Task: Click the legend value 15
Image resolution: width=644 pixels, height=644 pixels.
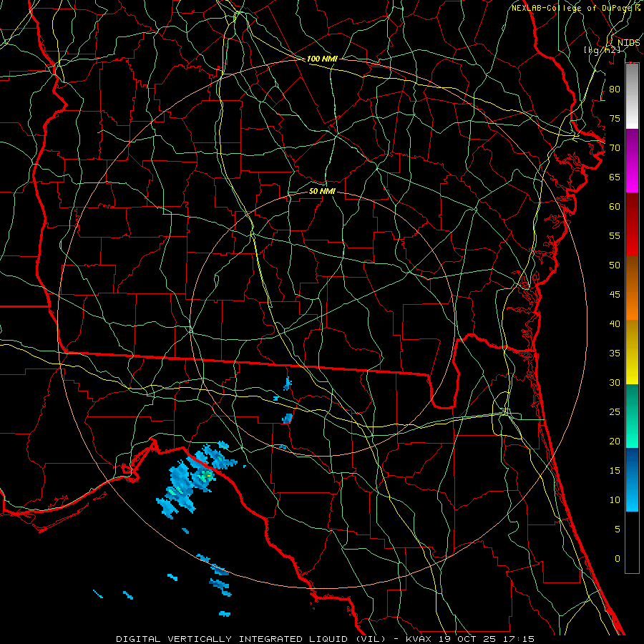Action: (x=615, y=471)
